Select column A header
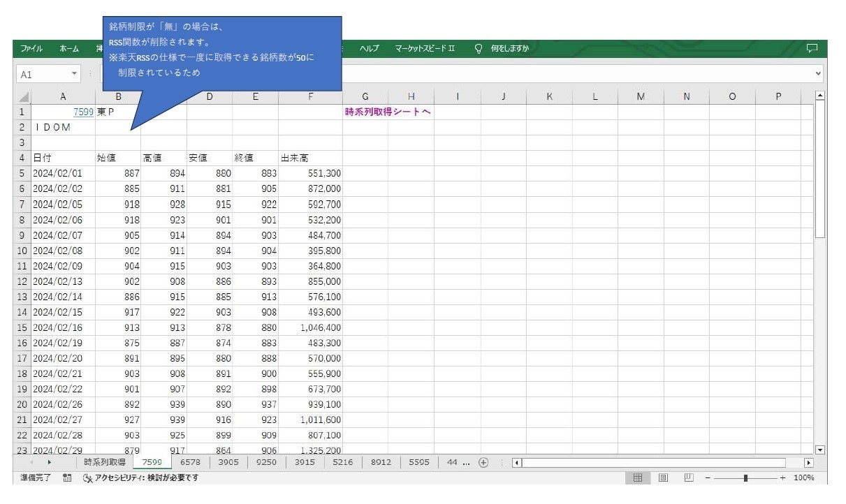Screen dimensions: 846x504 (x=63, y=98)
